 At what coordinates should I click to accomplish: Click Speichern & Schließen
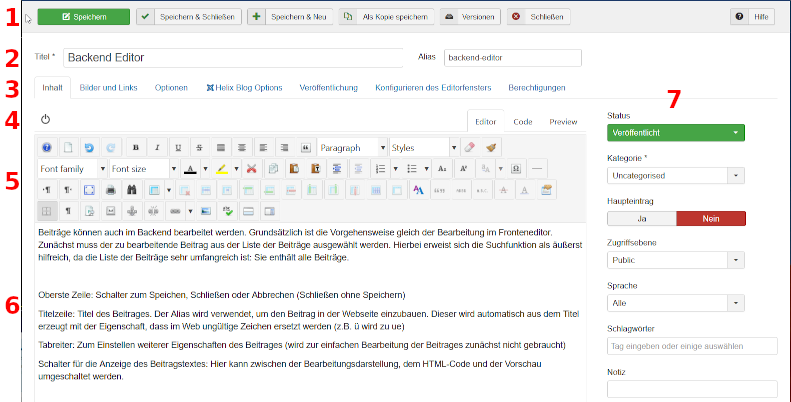coord(189,17)
